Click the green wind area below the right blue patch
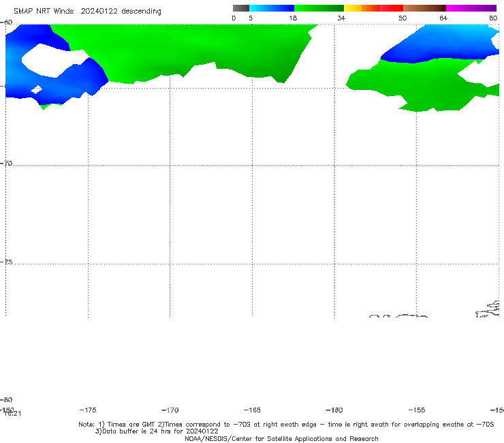504x443 pixels. click(424, 85)
